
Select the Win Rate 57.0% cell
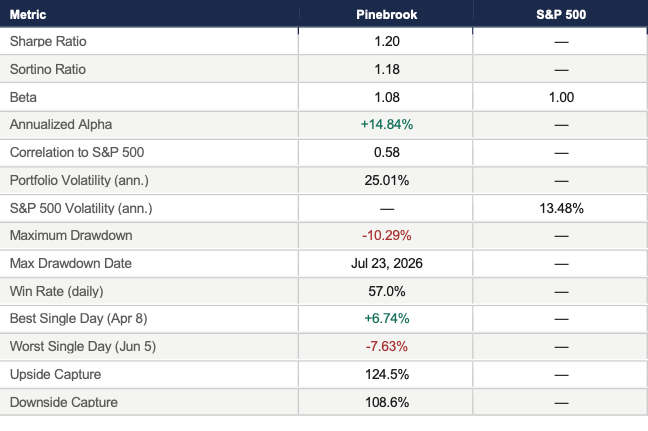click(387, 291)
